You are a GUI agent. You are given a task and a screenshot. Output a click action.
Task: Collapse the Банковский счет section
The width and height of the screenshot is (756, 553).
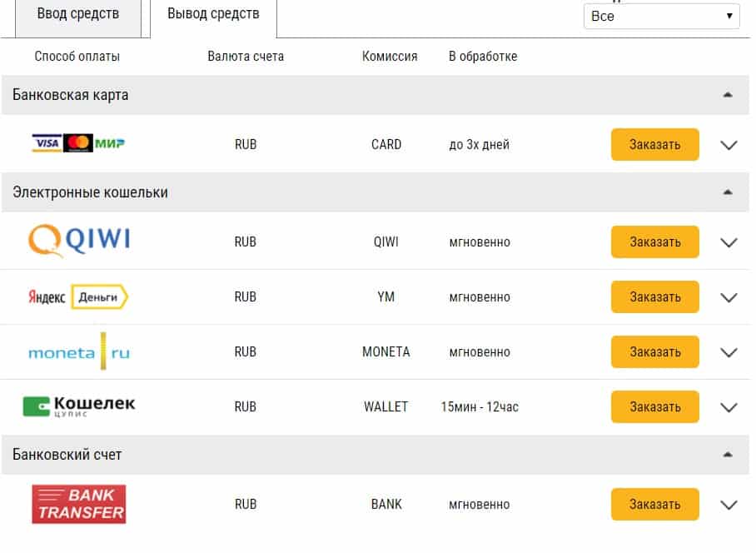point(728,455)
